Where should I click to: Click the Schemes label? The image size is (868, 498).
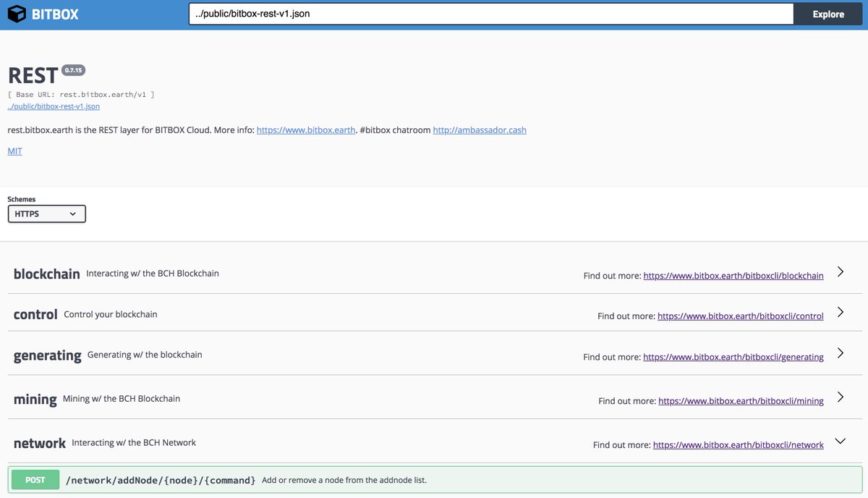tap(22, 199)
